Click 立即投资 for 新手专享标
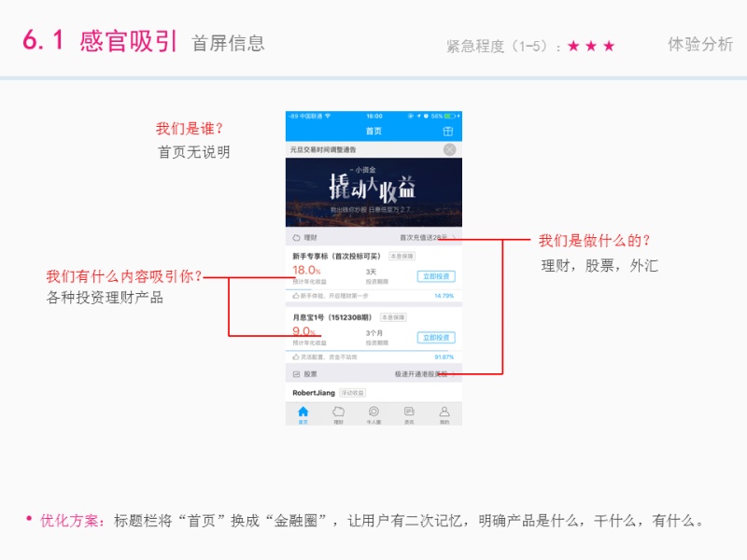This screenshot has width=747, height=560. 436,276
